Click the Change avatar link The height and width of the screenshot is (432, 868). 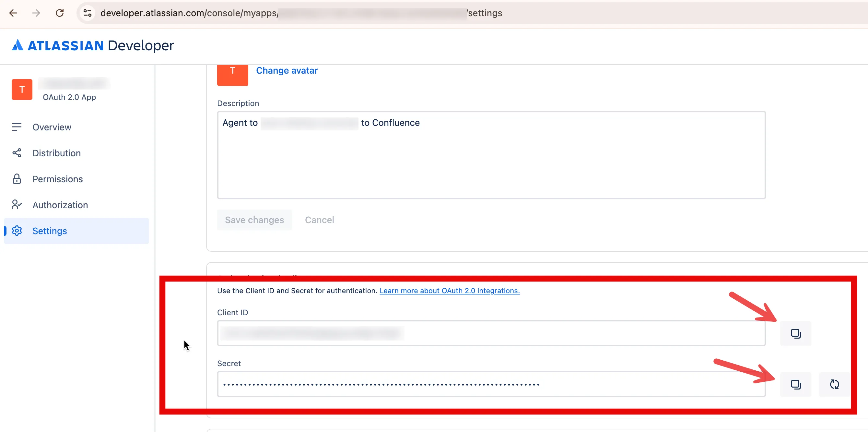287,70
